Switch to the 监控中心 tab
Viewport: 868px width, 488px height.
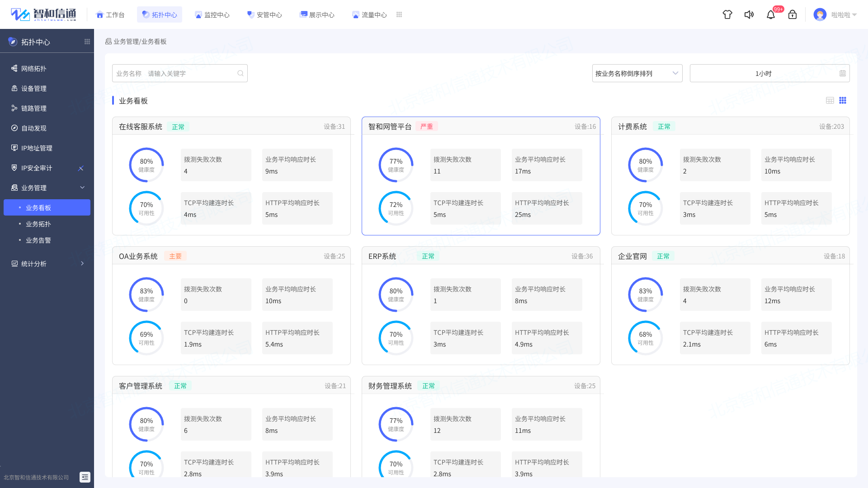(x=212, y=14)
